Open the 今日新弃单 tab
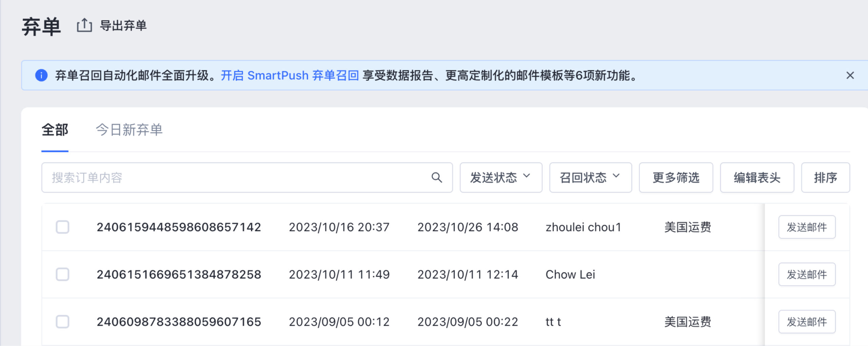The image size is (868, 346). click(129, 130)
